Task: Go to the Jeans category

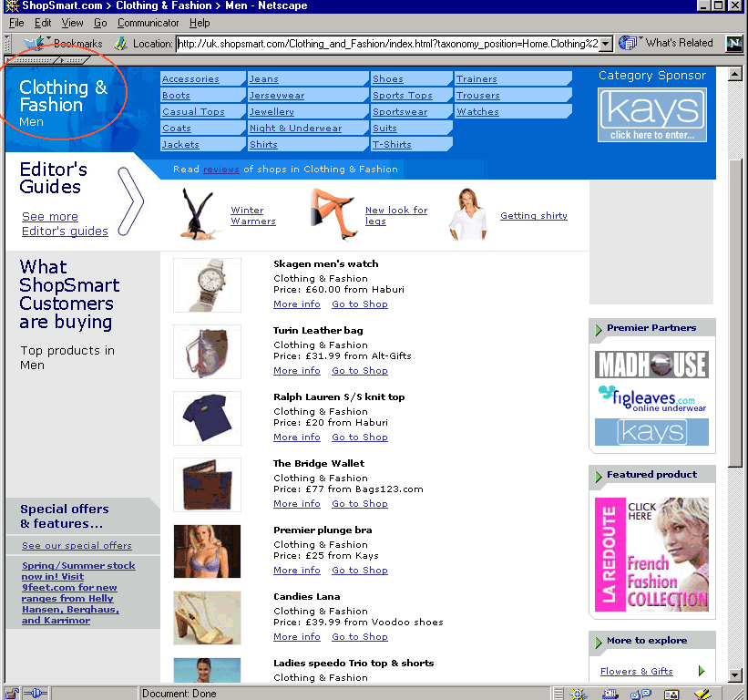Action: point(264,79)
